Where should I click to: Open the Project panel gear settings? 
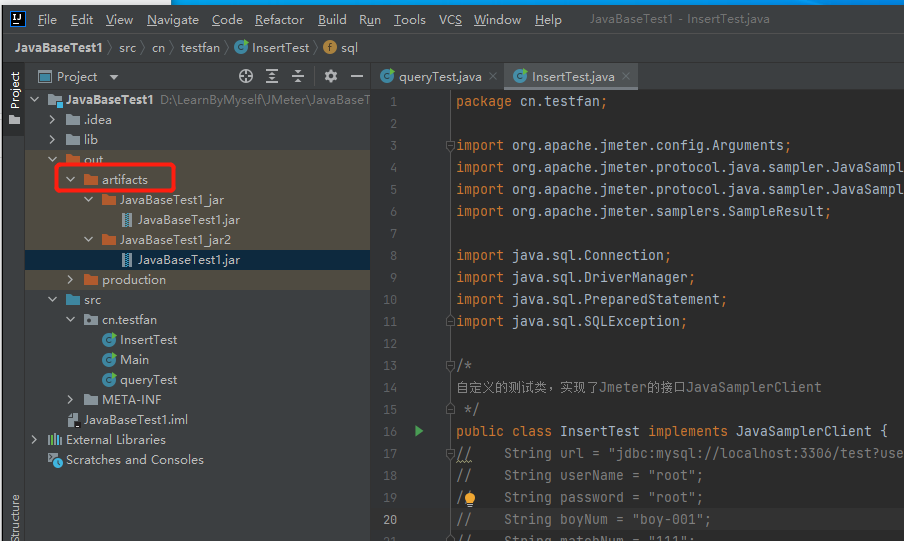click(x=331, y=76)
